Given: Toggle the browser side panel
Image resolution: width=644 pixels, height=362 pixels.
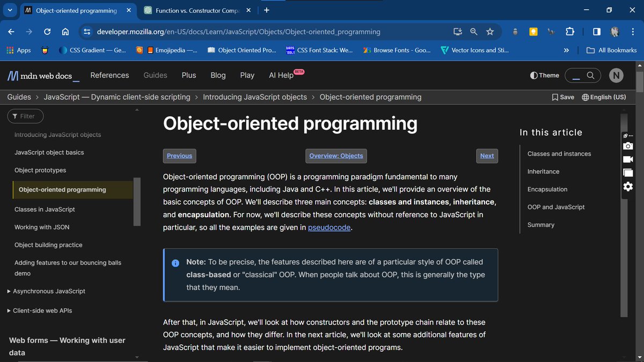Looking at the screenshot, I should (596, 32).
